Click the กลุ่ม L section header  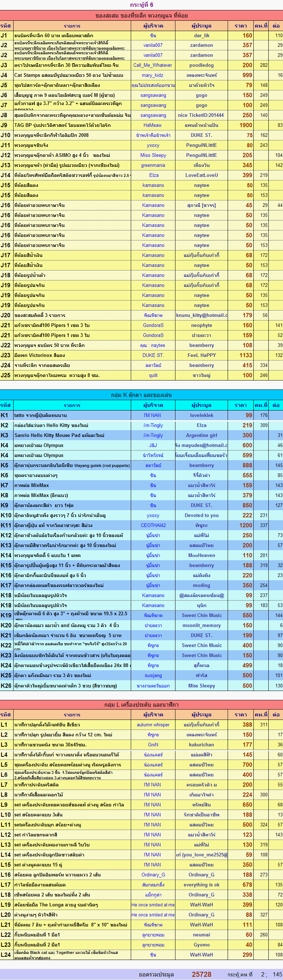click(x=141, y=705)
